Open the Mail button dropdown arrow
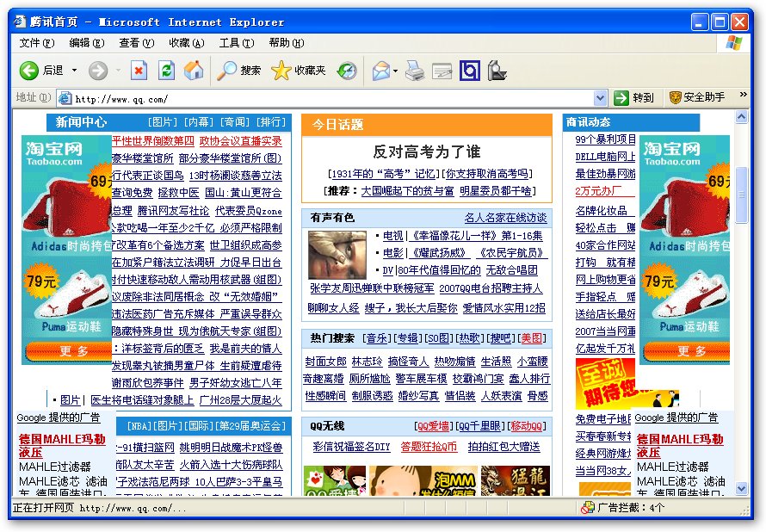The width and height of the screenshot is (766, 532). tap(395, 71)
